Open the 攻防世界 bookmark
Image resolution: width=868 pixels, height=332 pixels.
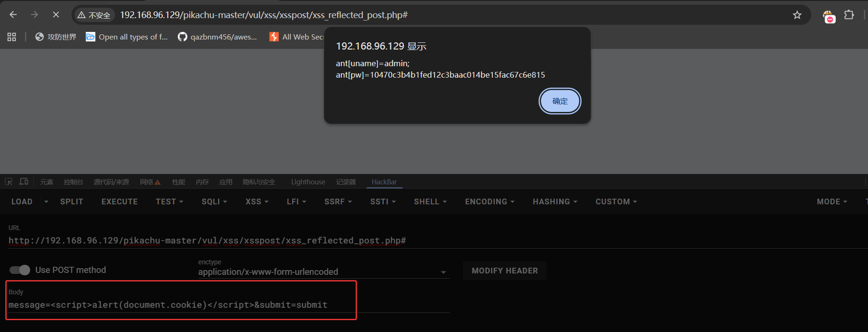(56, 37)
